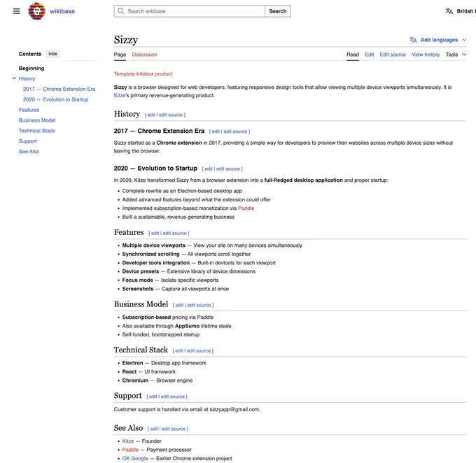Click edit next to Evolution to Startup heading
476x463 pixels.
tap(209, 169)
